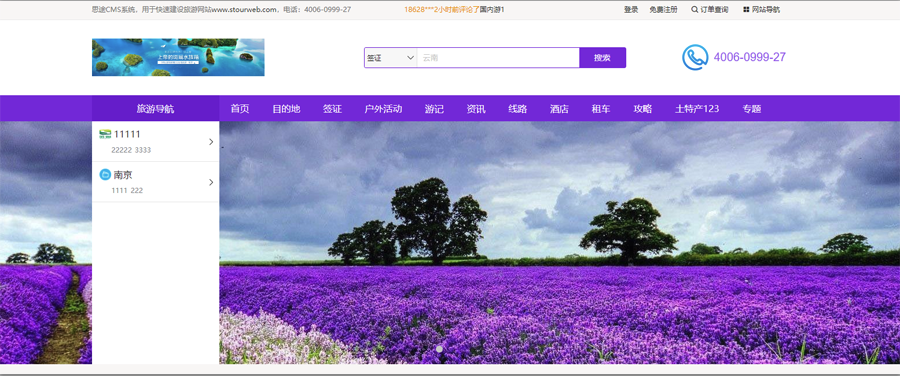Open the 酒店 navigation tab
This screenshot has height=376, width=900.
(x=559, y=108)
